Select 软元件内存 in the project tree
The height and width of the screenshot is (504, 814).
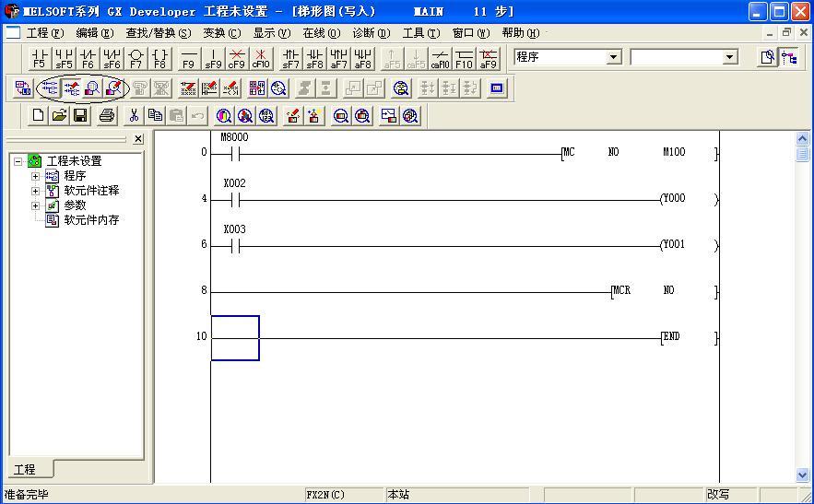(x=90, y=220)
